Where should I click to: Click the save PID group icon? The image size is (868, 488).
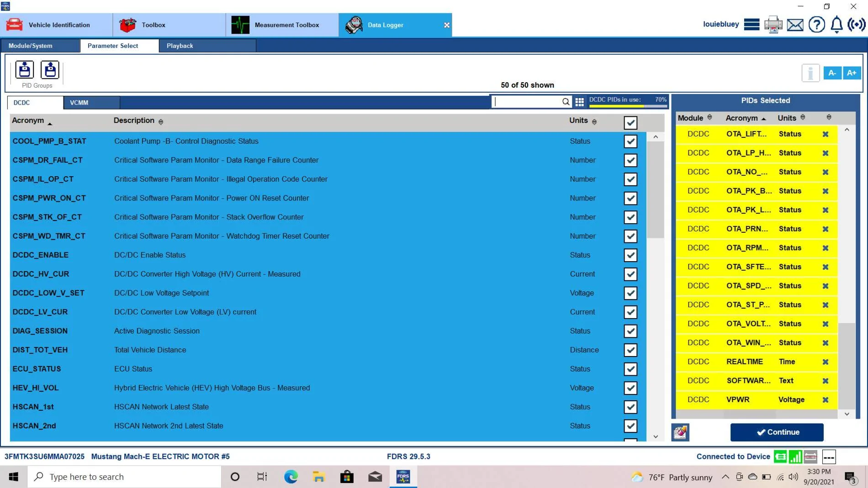(x=25, y=70)
